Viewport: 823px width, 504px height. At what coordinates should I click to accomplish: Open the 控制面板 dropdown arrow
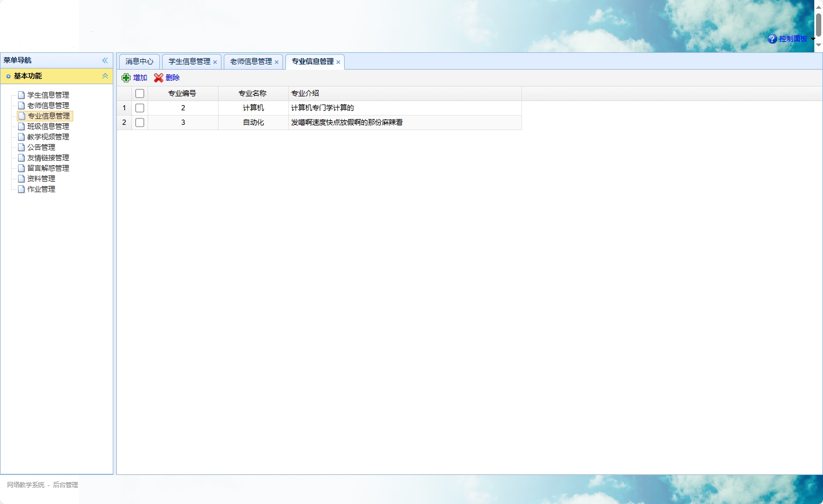[813, 39]
